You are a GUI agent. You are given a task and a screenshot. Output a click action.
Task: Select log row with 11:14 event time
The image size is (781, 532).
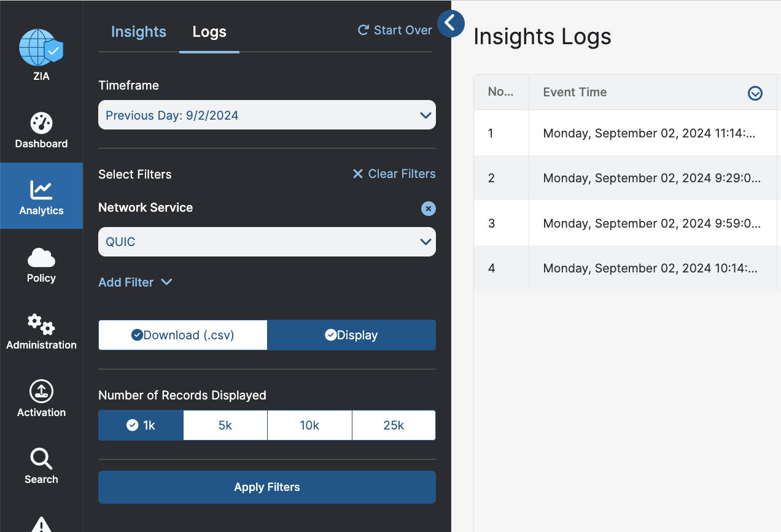coord(627,133)
